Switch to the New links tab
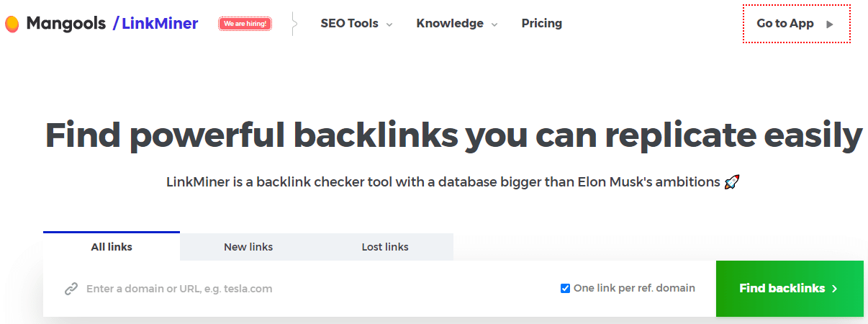Viewport: 868px width, 324px height. click(248, 247)
